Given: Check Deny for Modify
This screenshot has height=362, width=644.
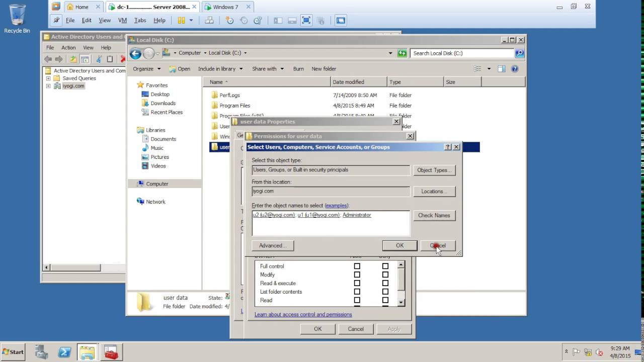Looking at the screenshot, I should tap(385, 275).
